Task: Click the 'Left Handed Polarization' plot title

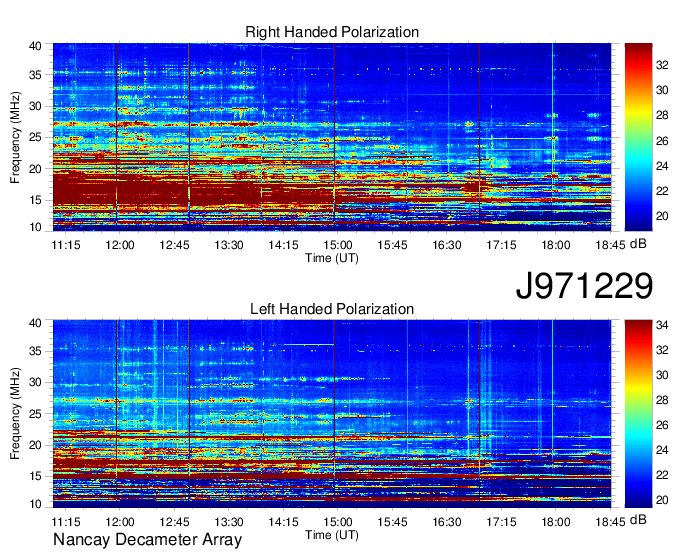Action: pyautogui.click(x=332, y=309)
